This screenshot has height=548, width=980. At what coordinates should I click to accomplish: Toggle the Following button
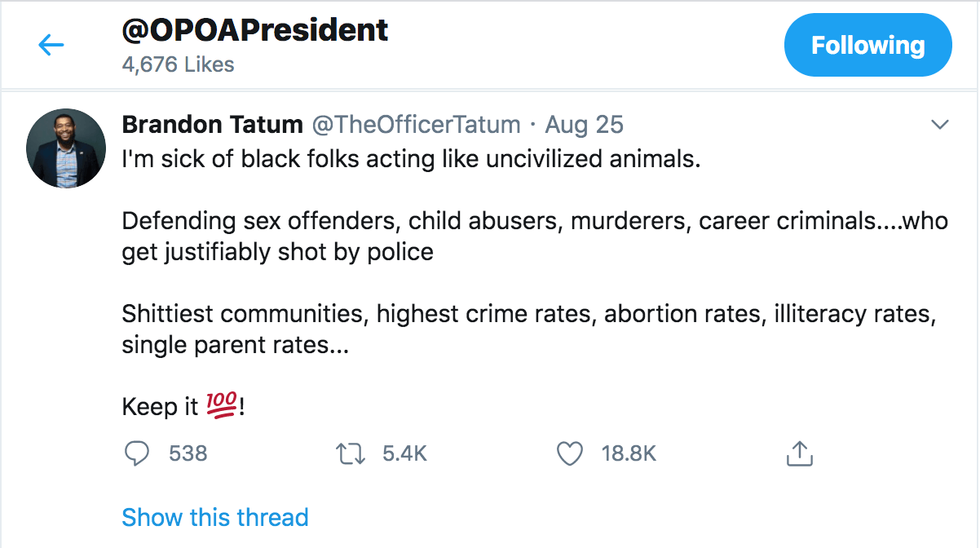[868, 45]
